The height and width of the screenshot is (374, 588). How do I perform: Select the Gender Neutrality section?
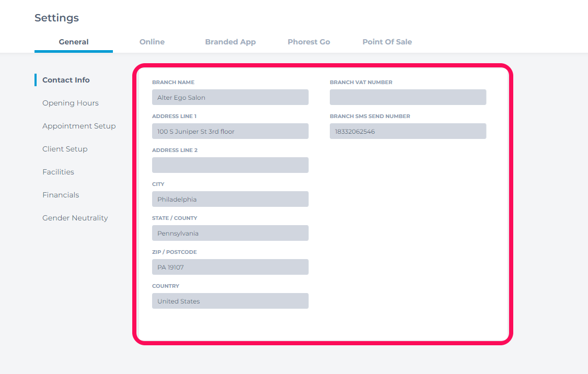75,218
